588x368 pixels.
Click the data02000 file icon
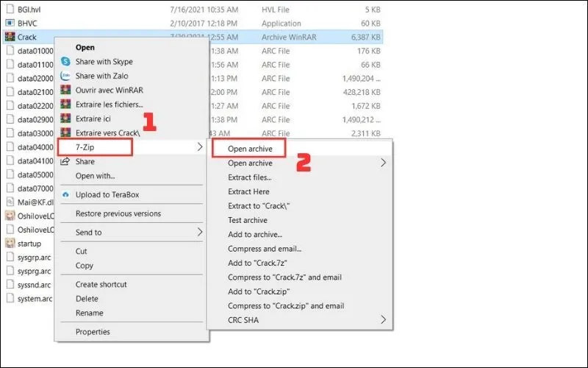point(10,78)
